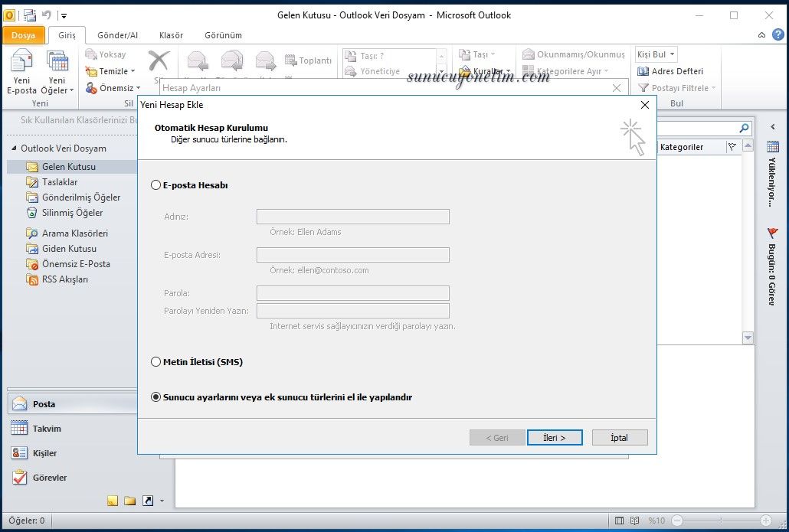Image resolution: width=789 pixels, height=532 pixels.
Task: Open Adres Defteri from ribbon
Action: 670,71
